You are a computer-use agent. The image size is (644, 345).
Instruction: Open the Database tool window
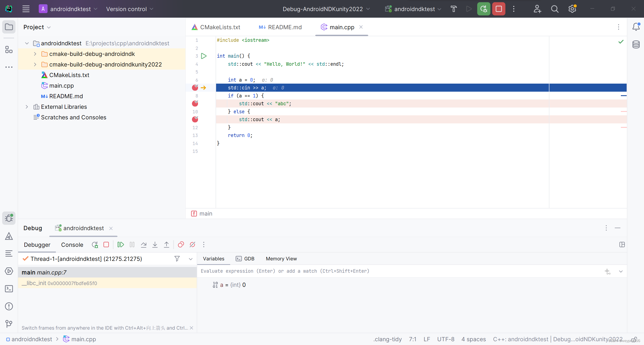636,44
